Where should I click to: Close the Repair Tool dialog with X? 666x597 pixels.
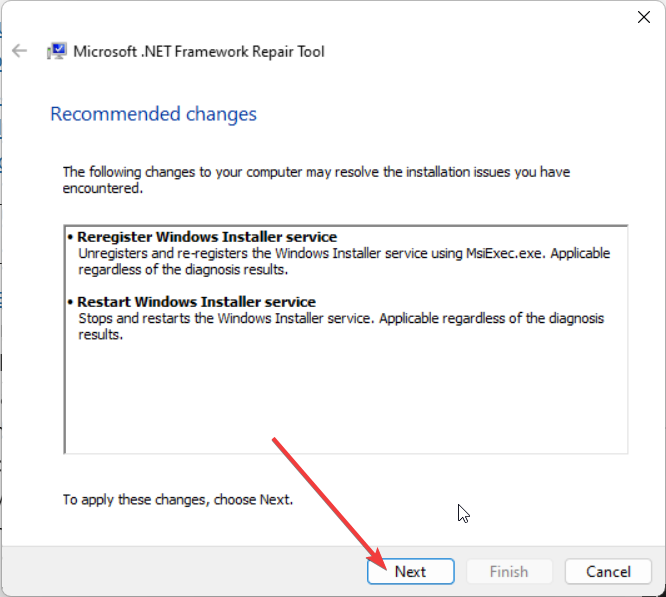[x=645, y=16]
